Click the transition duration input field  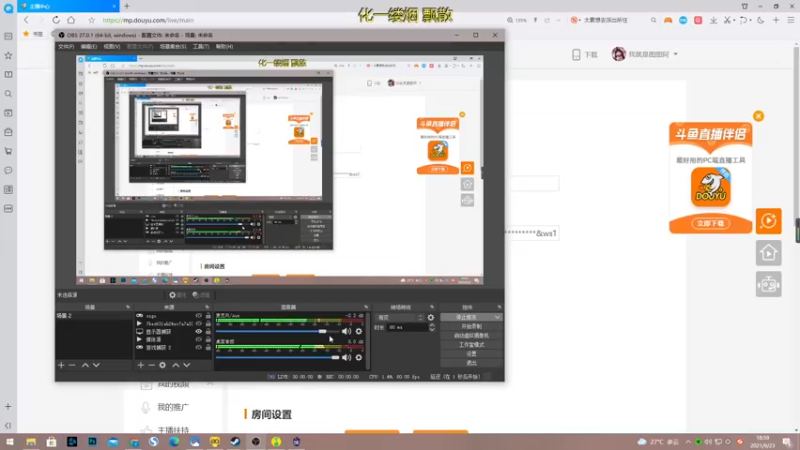tap(407, 328)
